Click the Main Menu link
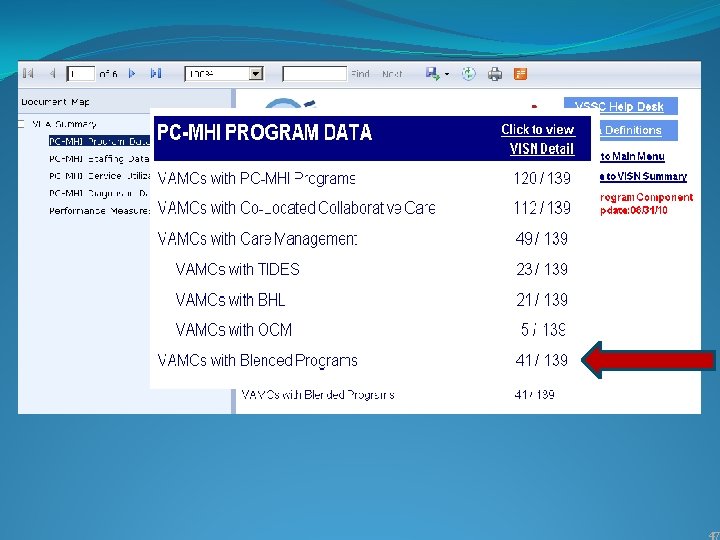Viewport: 720px width, 540px height. 632,157
